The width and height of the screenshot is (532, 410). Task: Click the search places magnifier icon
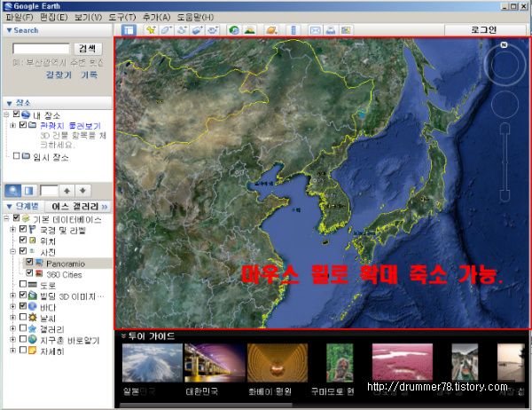click(x=13, y=191)
